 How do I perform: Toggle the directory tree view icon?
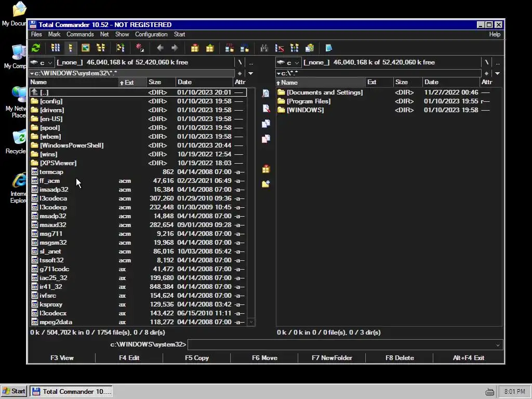coord(101,48)
